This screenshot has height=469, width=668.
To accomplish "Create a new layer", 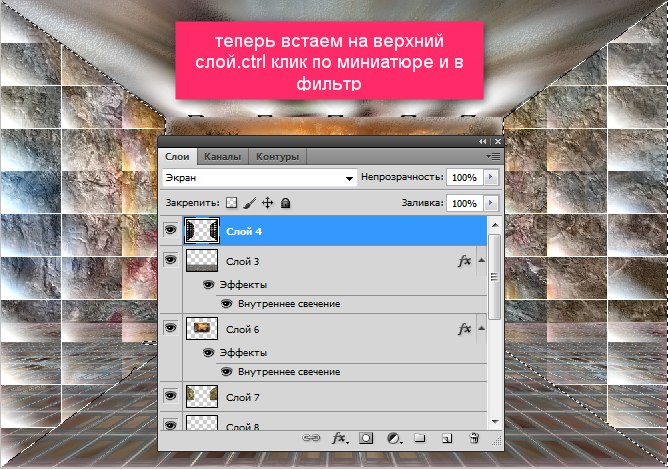I will pyautogui.click(x=446, y=438).
